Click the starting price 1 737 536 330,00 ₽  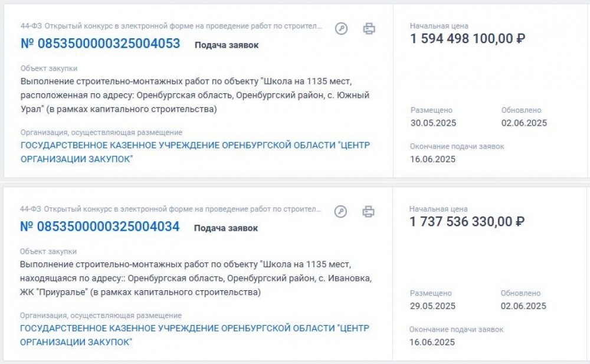(x=467, y=221)
